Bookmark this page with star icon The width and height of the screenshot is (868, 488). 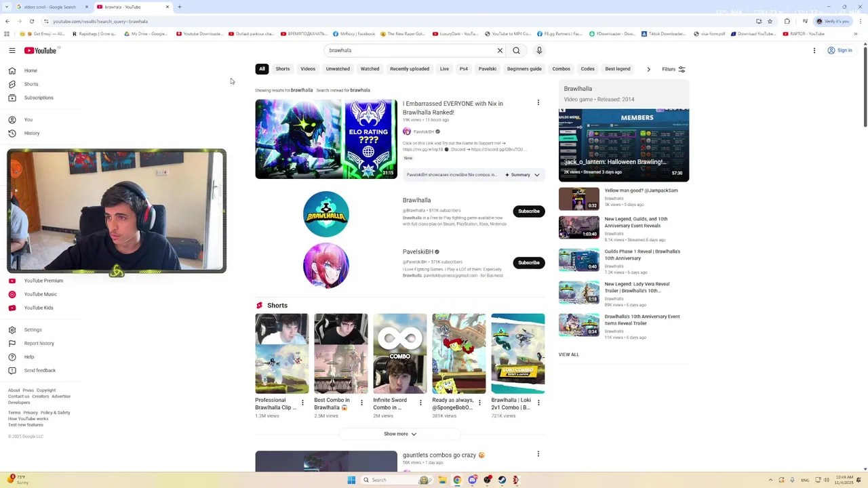[x=770, y=21]
